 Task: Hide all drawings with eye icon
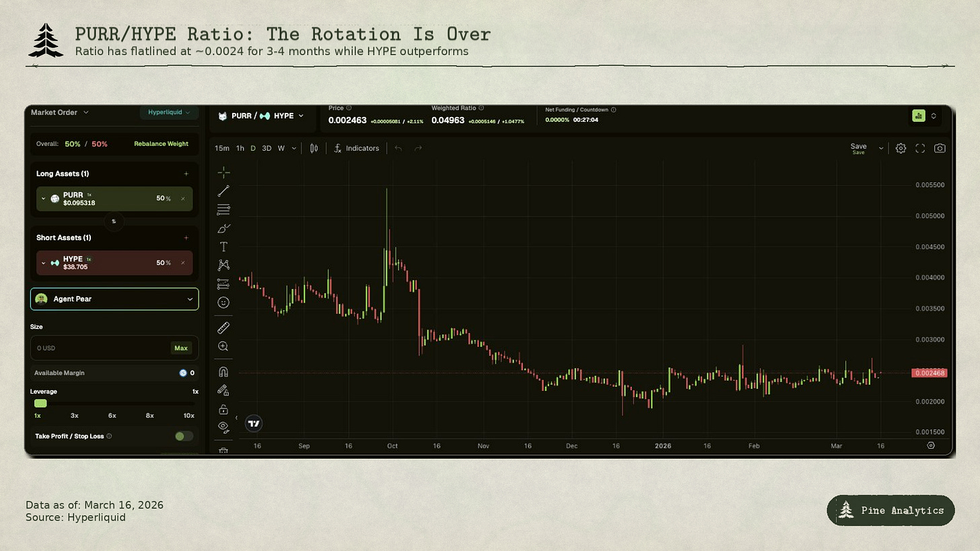tap(223, 427)
